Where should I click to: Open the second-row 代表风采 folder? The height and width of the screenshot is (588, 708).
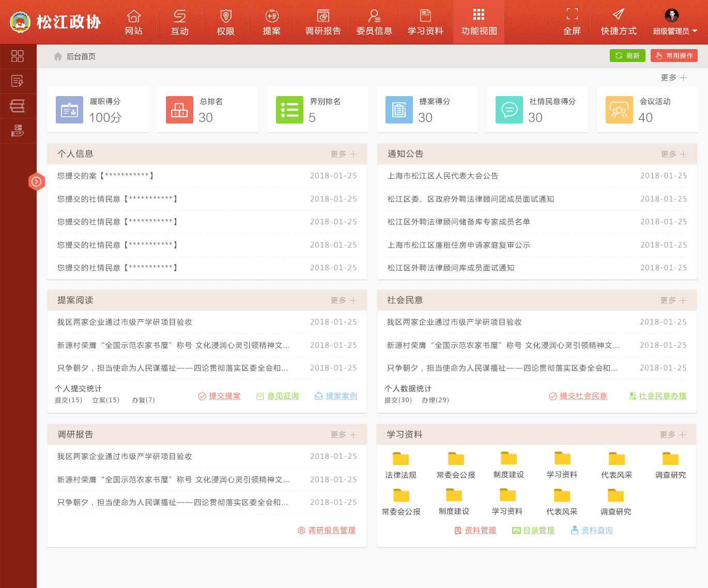562,502
